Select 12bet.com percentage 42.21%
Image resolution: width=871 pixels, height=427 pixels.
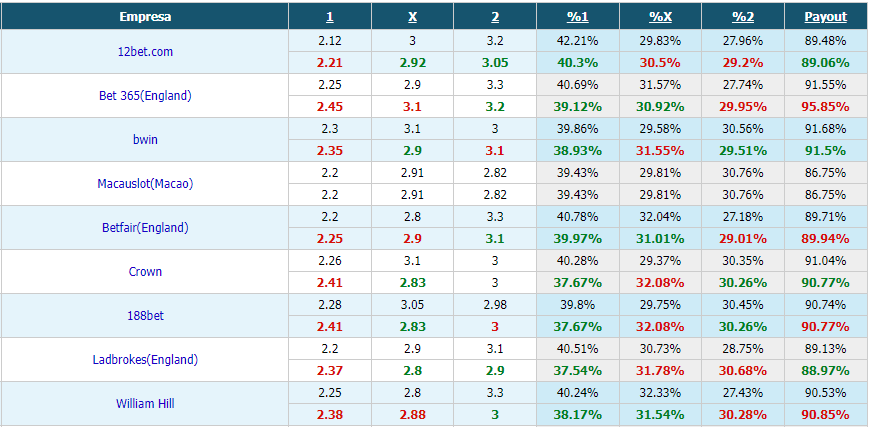(x=578, y=41)
